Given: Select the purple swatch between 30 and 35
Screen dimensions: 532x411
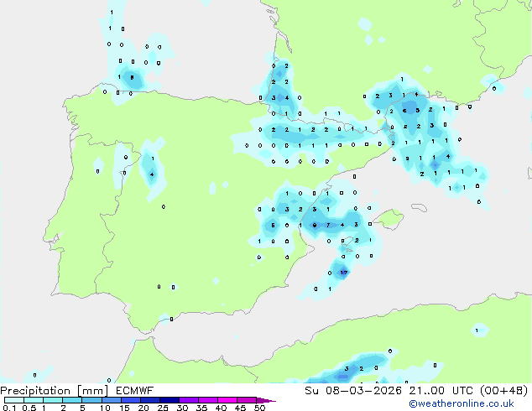Looking at the screenshot, I should click(x=189, y=400).
